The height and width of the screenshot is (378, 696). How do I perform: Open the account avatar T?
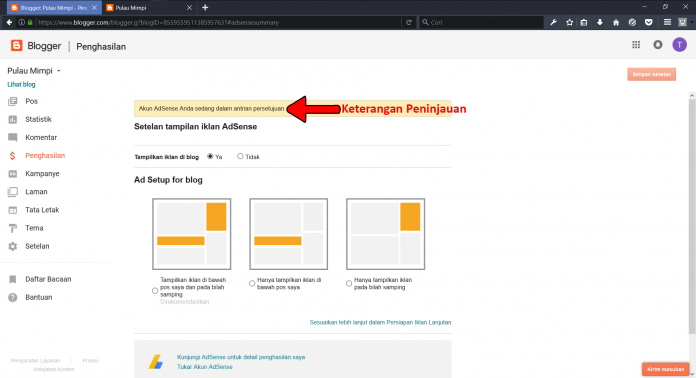680,44
